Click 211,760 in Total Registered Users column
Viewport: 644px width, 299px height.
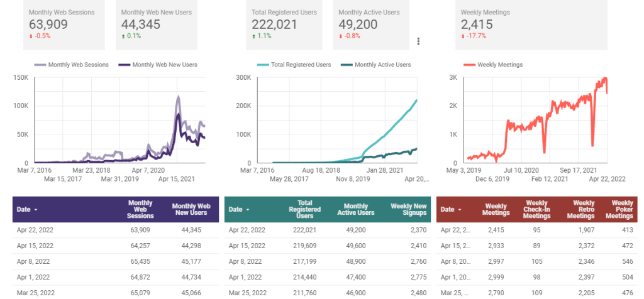tap(304, 293)
